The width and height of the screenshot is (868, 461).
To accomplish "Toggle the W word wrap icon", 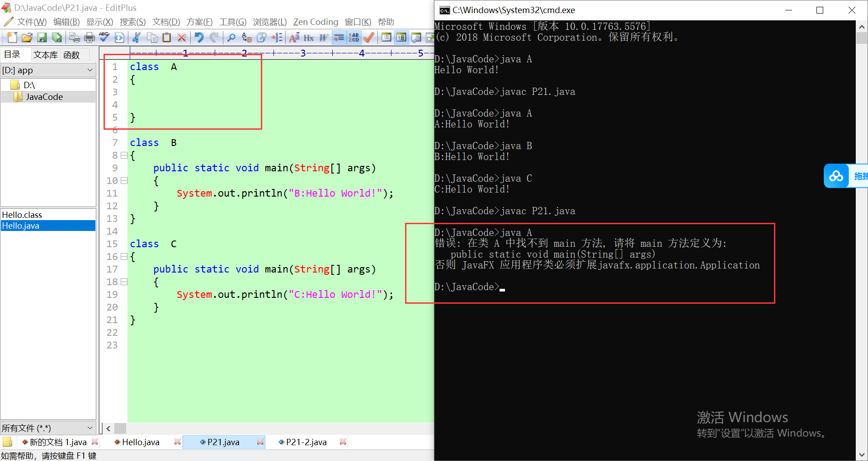I will pos(324,38).
